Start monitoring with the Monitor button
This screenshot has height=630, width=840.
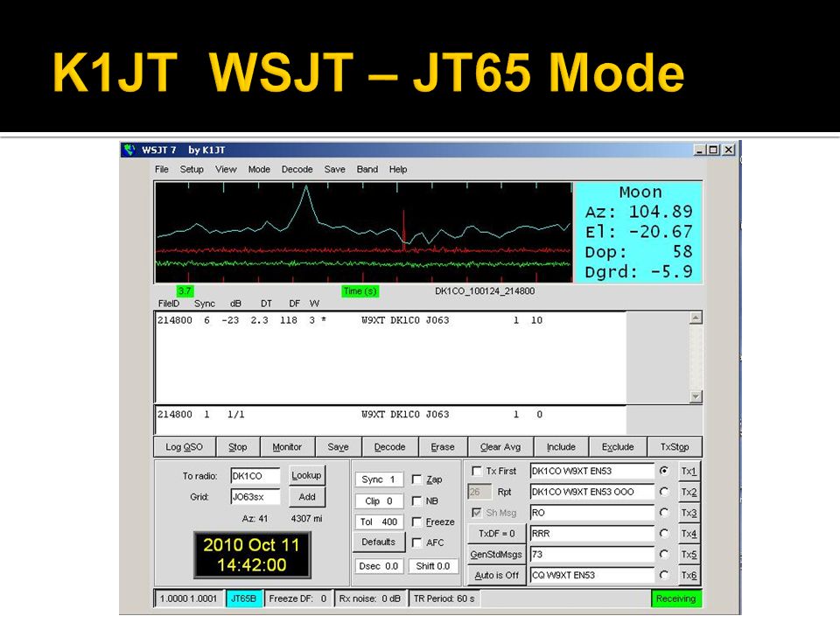click(287, 447)
